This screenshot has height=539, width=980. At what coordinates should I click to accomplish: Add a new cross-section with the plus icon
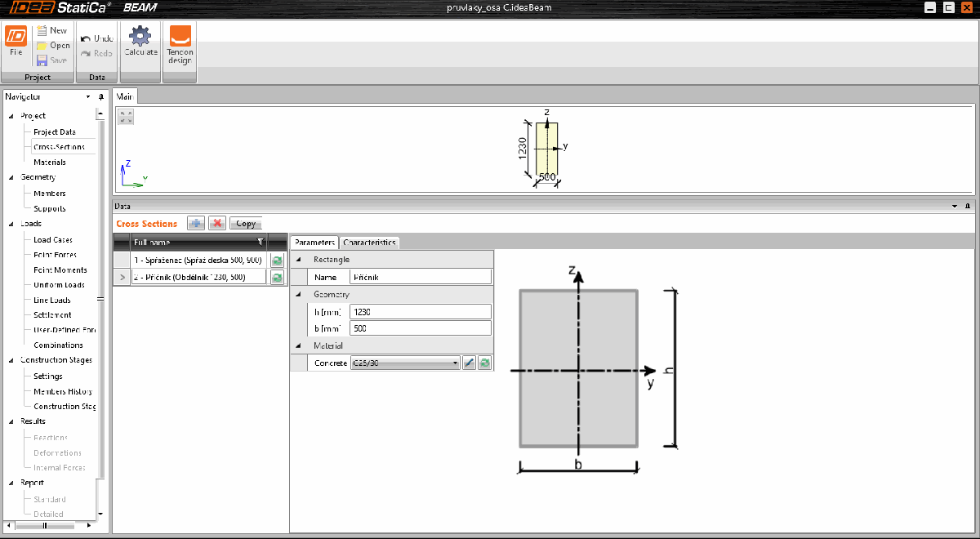pyautogui.click(x=195, y=223)
